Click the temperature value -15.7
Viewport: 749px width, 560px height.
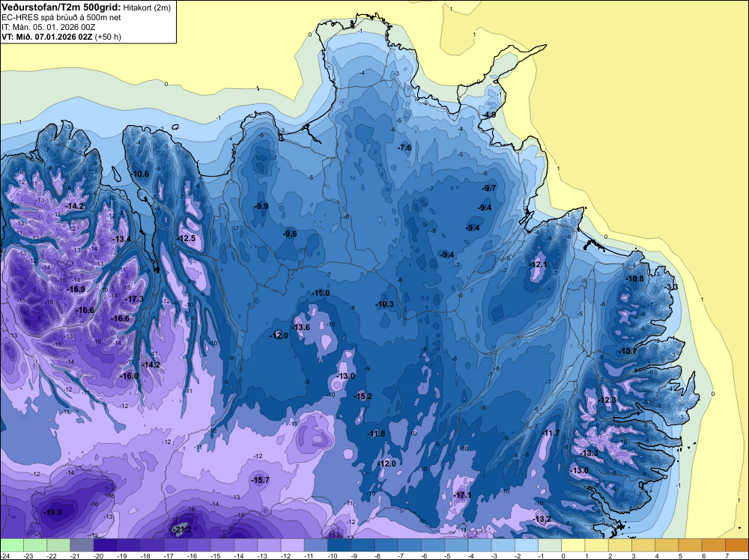[x=261, y=480]
